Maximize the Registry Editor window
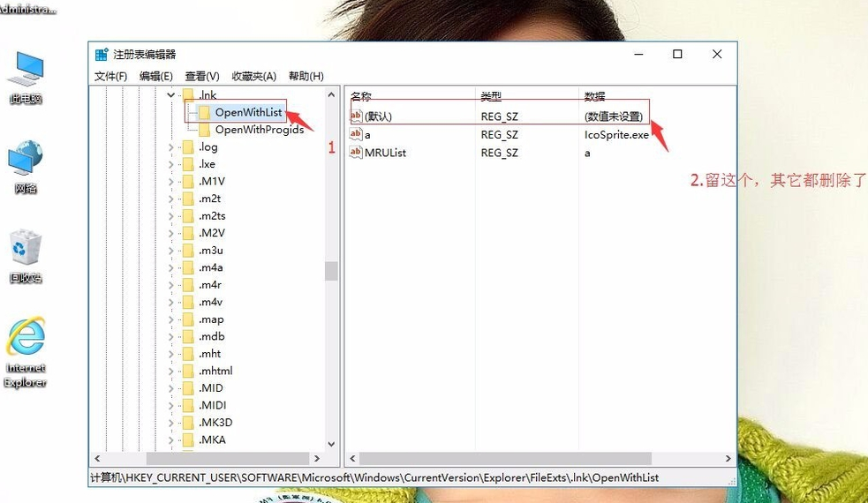This screenshot has width=868, height=503. pyautogui.click(x=677, y=54)
